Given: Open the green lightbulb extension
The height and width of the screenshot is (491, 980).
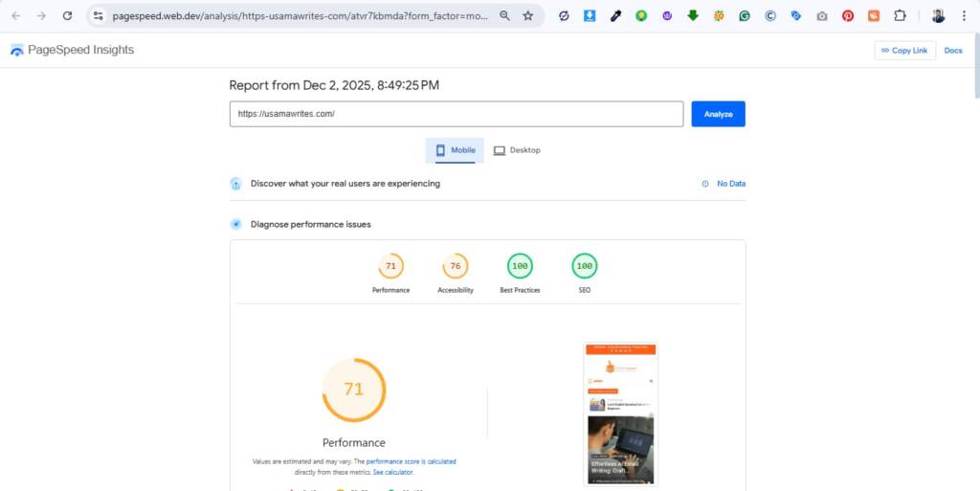Looking at the screenshot, I should pyautogui.click(x=641, y=16).
